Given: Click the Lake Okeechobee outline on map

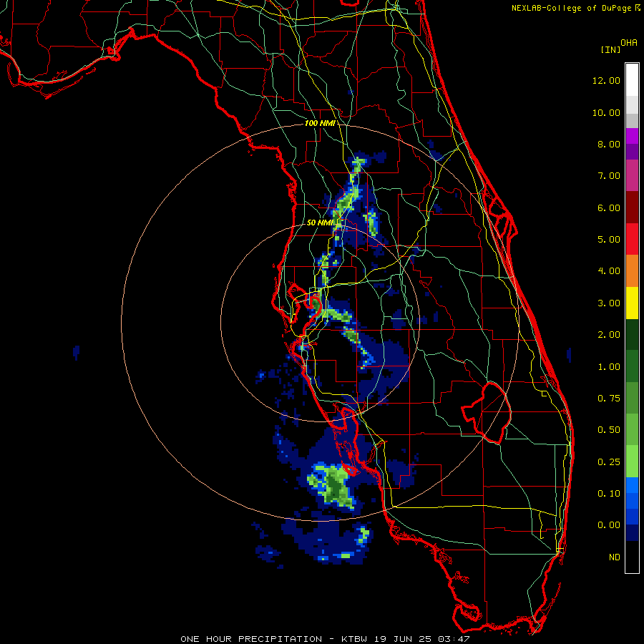Looking at the screenshot, I should pyautogui.click(x=487, y=412).
